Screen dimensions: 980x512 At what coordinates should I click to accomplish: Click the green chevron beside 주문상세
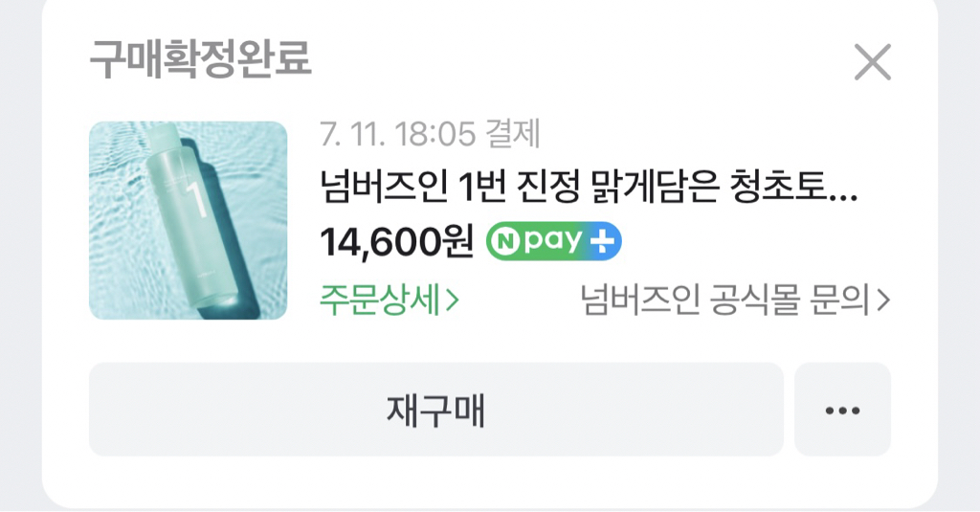pos(453,301)
